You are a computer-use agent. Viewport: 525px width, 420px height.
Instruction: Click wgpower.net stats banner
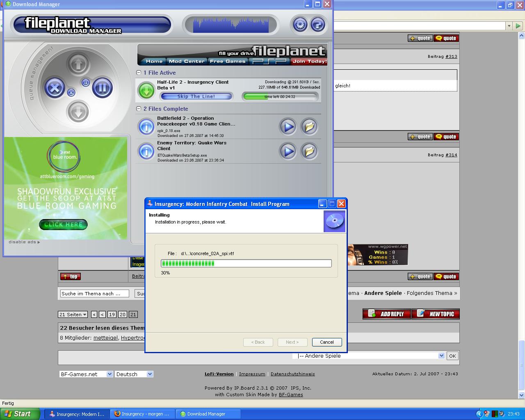click(x=377, y=255)
